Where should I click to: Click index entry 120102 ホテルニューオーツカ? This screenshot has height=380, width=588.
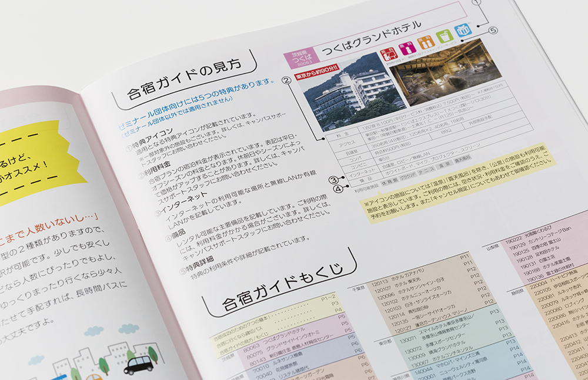(x=412, y=295)
